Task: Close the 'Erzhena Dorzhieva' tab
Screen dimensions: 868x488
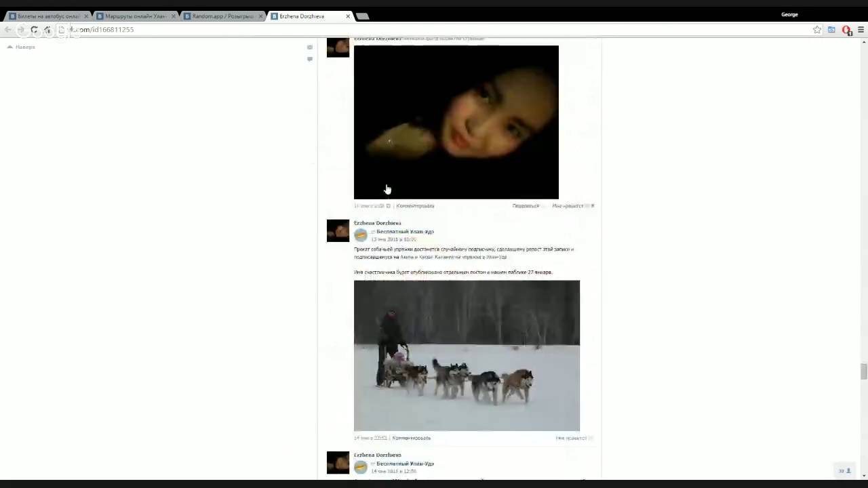Action: pos(348,16)
